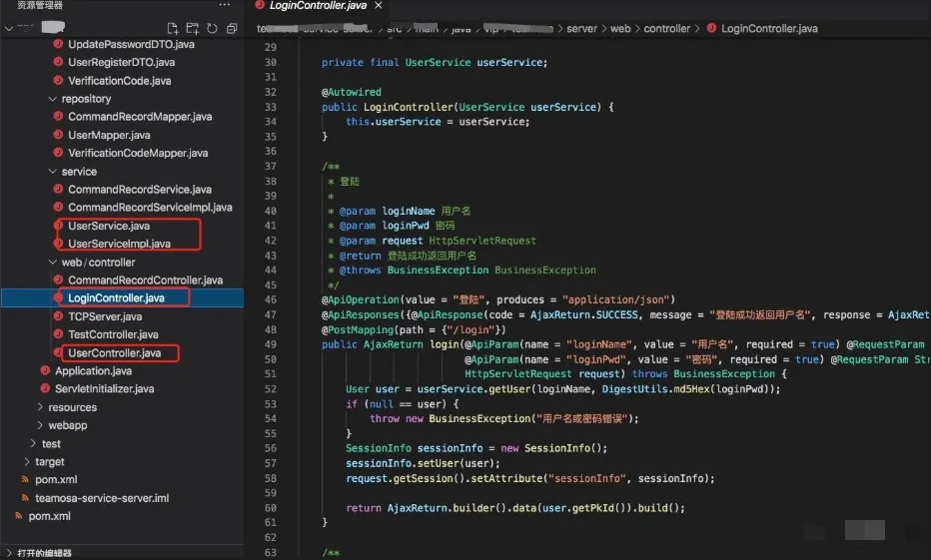Click the New File icon in explorer header
931x560 pixels.
(173, 28)
